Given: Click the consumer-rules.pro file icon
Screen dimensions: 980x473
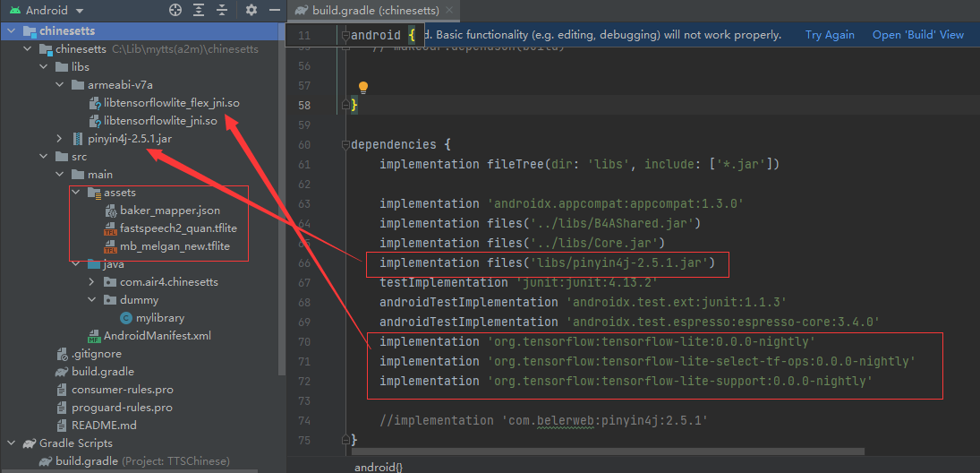Looking at the screenshot, I should (62, 389).
